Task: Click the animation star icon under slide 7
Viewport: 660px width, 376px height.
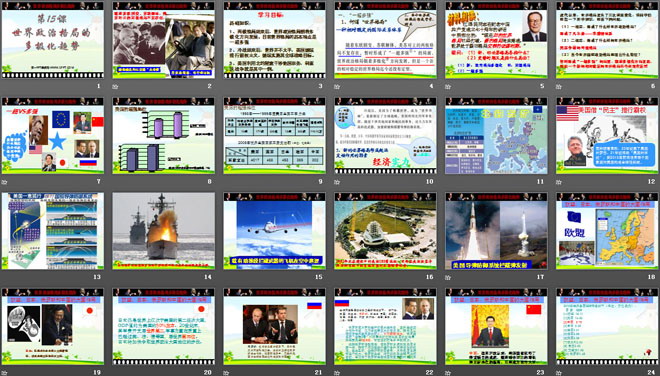Action: pos(5,182)
